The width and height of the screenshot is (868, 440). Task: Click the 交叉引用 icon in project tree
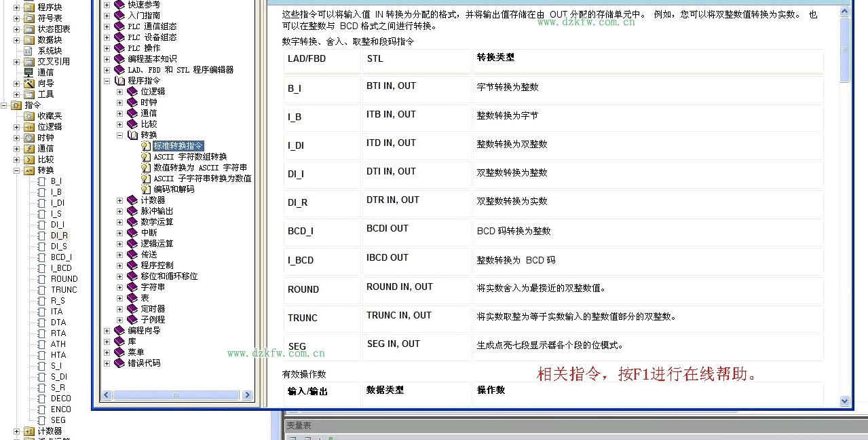click(x=29, y=62)
